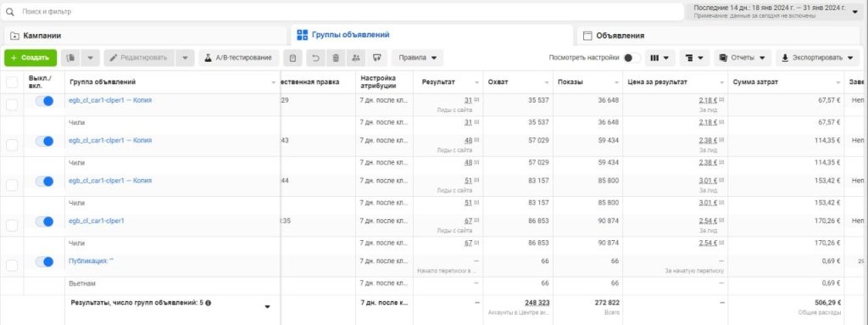Viewport: 868px width, 325px height.
Task: Open the dropdown arrow next to the duplicate icon
Action: (91, 58)
